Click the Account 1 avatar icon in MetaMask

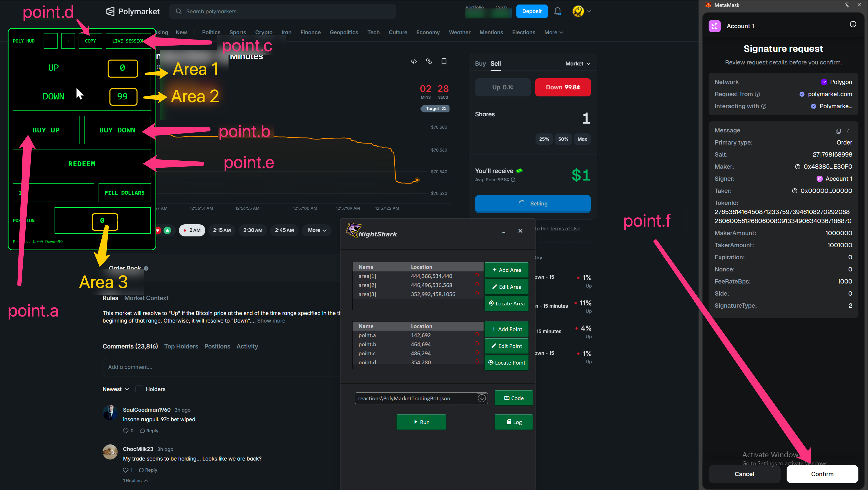[714, 26]
